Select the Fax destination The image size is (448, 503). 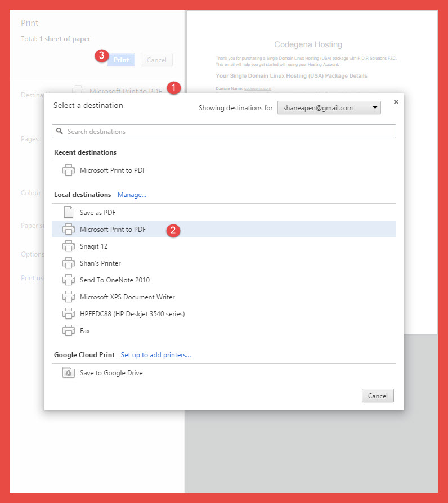pyautogui.click(x=223, y=330)
